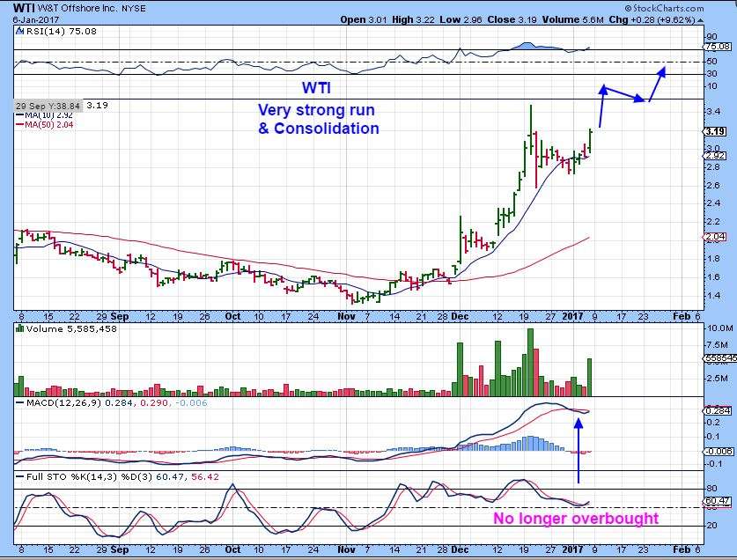
Task: Click the green bars icon beside Volume label
Action: coord(19,328)
